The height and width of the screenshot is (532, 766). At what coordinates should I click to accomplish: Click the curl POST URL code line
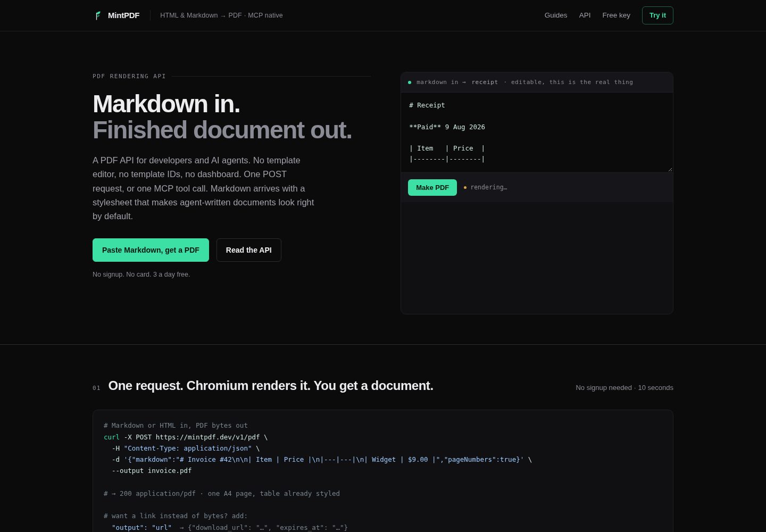186,437
